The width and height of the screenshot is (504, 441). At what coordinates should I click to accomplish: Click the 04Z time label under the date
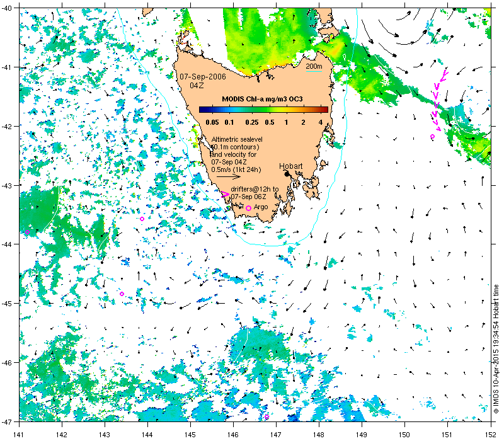pos(197,86)
